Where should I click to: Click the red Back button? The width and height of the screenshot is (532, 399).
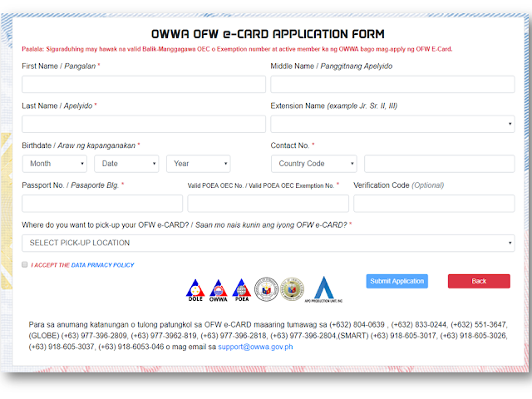(479, 281)
